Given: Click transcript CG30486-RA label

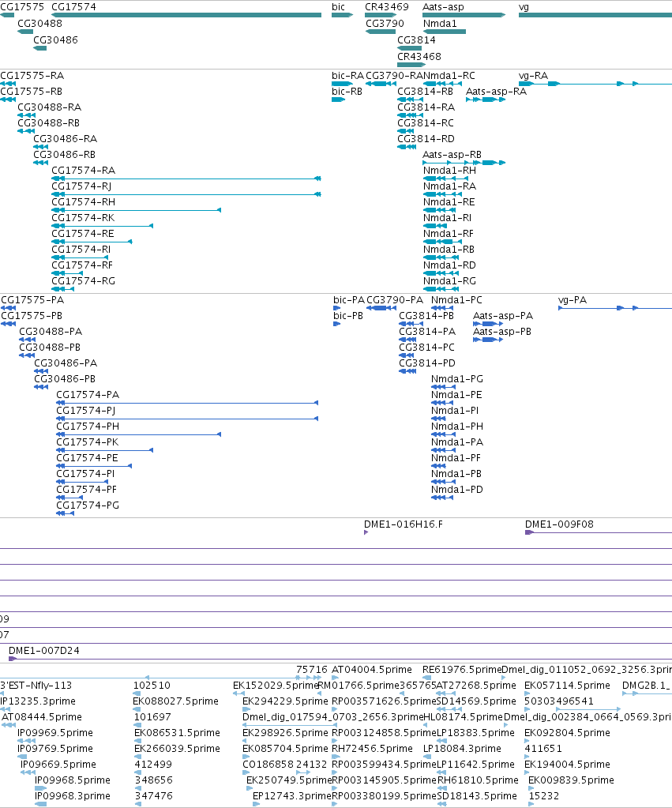Looking at the screenshot, I should tap(65, 139).
